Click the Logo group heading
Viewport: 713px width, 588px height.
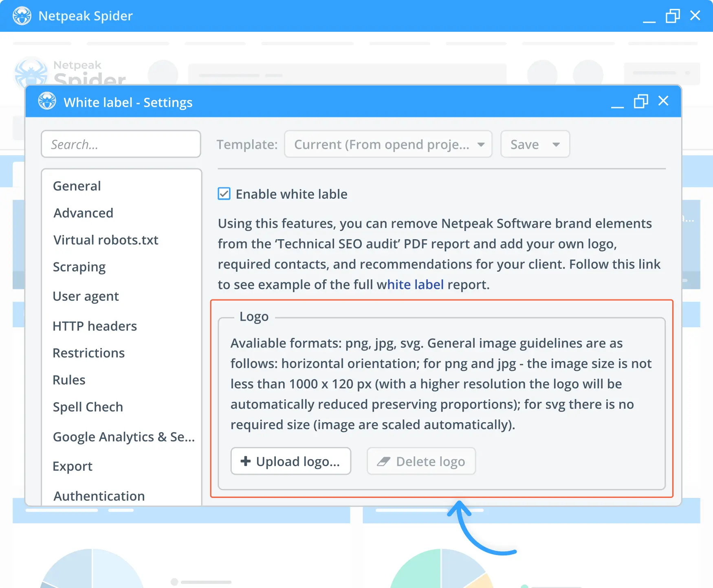[254, 317]
